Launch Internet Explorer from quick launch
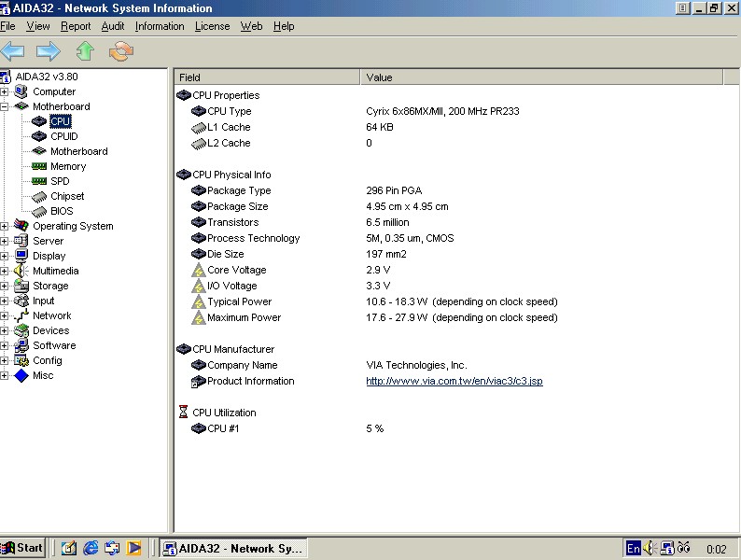 click(91, 548)
